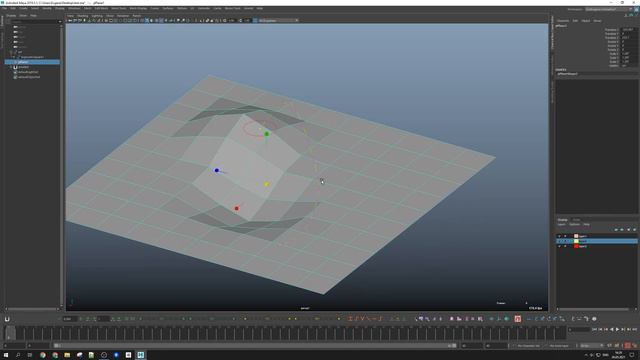The image size is (640, 360).
Task: Click the Visibility value field
Action: pyautogui.click(x=629, y=66)
